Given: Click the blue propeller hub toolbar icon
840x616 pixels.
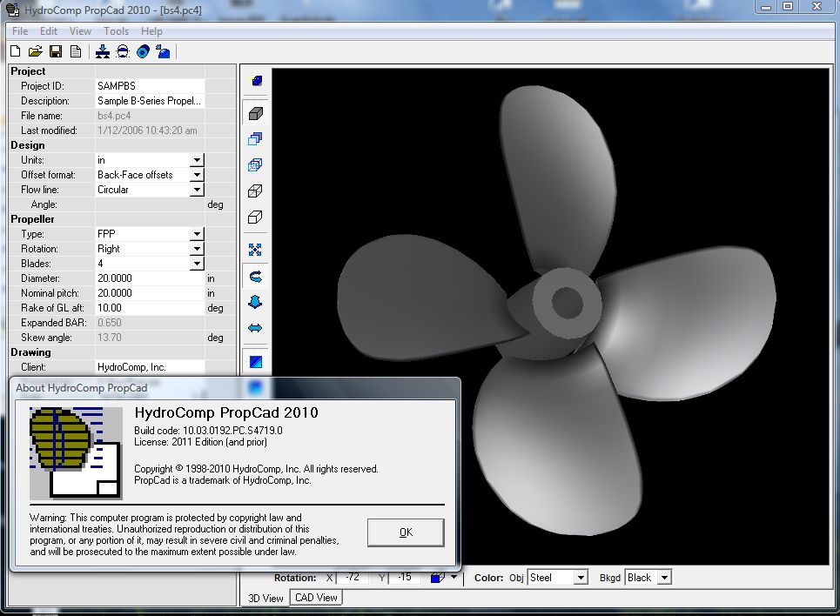Looking at the screenshot, I should 143,51.
